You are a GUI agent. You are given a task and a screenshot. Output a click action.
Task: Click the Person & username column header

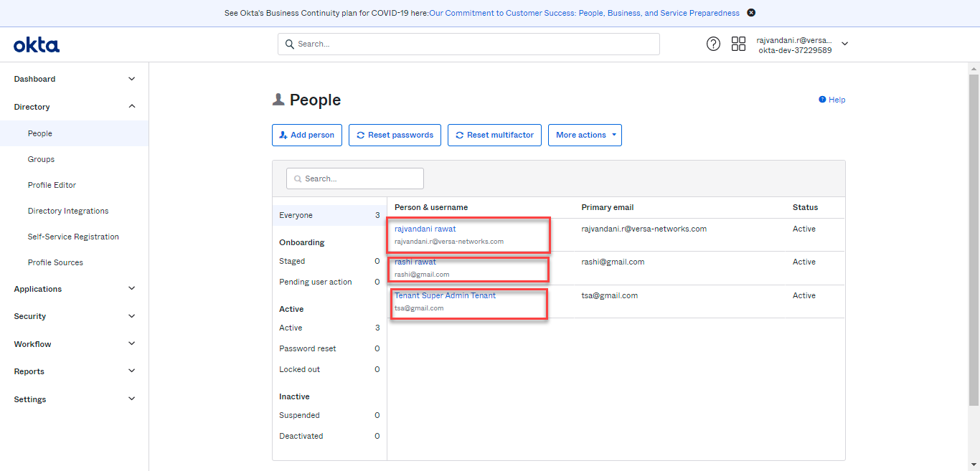point(431,207)
